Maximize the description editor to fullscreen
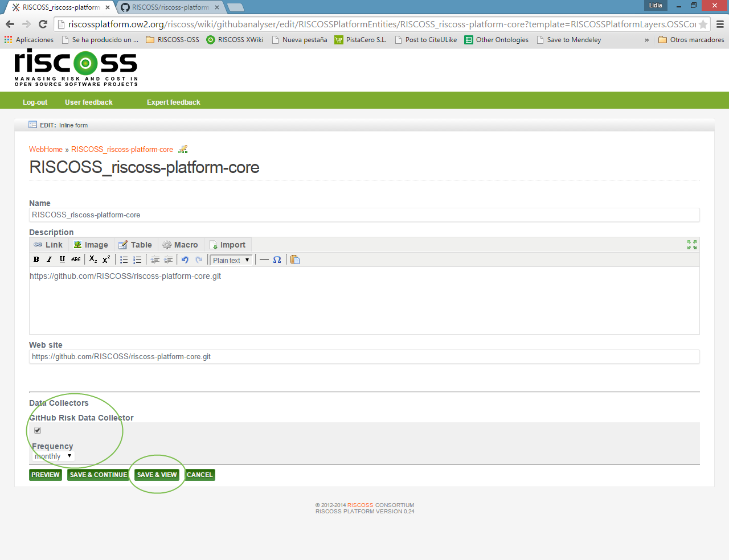The image size is (729, 560). click(x=692, y=245)
